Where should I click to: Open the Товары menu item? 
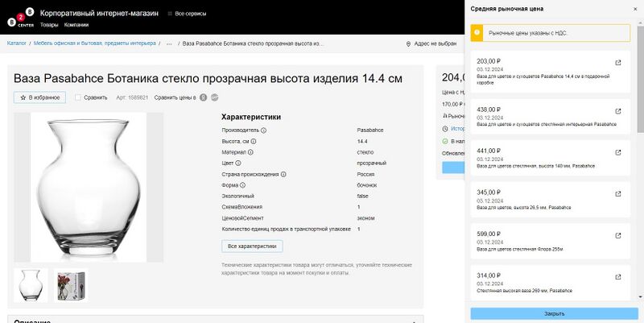[49, 25]
